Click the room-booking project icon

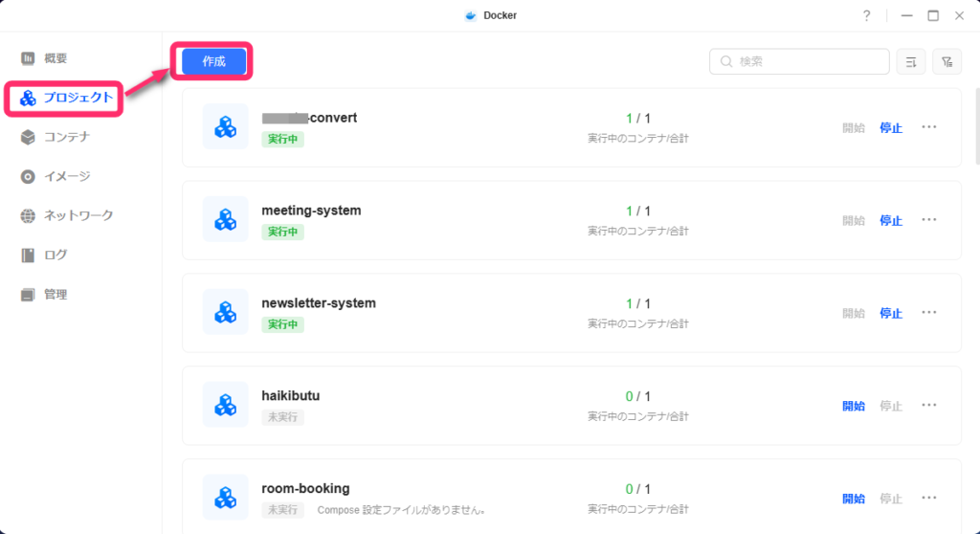pyautogui.click(x=226, y=497)
